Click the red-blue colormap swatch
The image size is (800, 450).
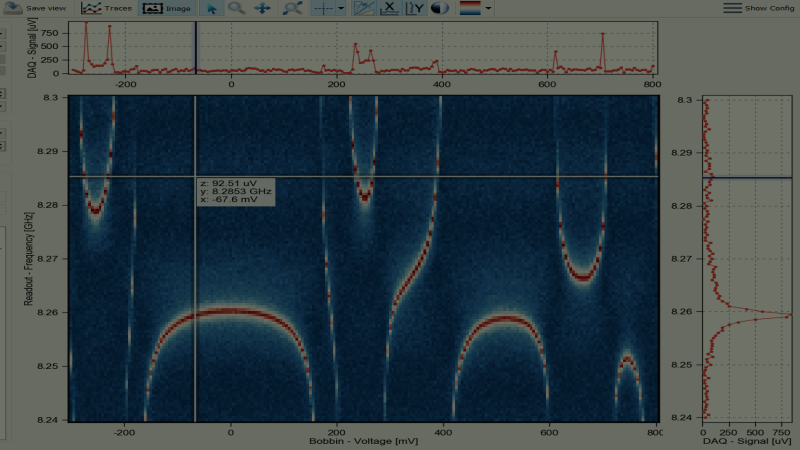470,8
